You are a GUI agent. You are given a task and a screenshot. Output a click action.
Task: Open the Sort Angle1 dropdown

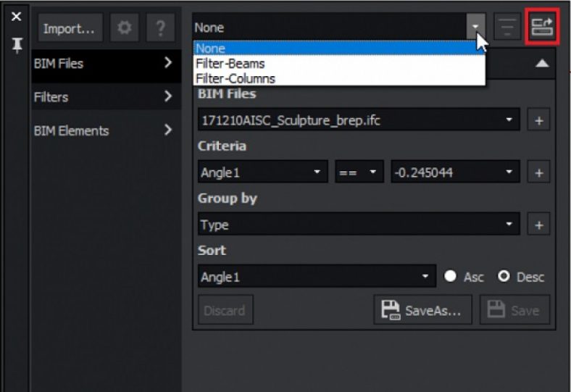pyautogui.click(x=317, y=276)
